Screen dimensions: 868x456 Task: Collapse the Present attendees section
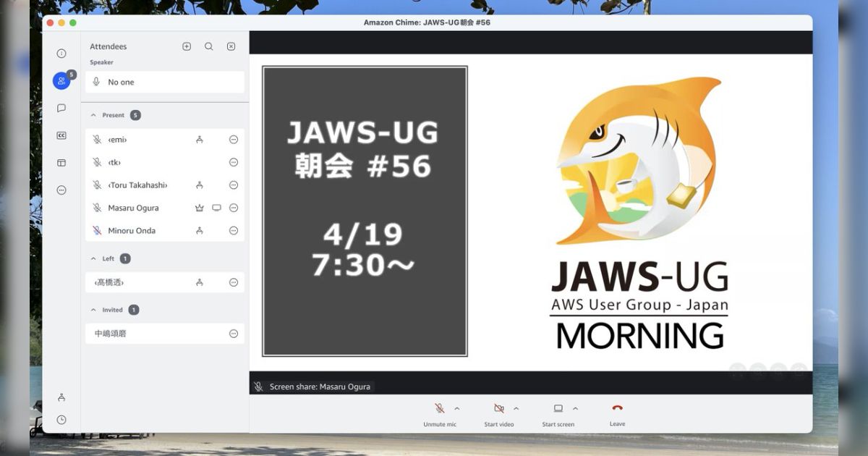[93, 114]
